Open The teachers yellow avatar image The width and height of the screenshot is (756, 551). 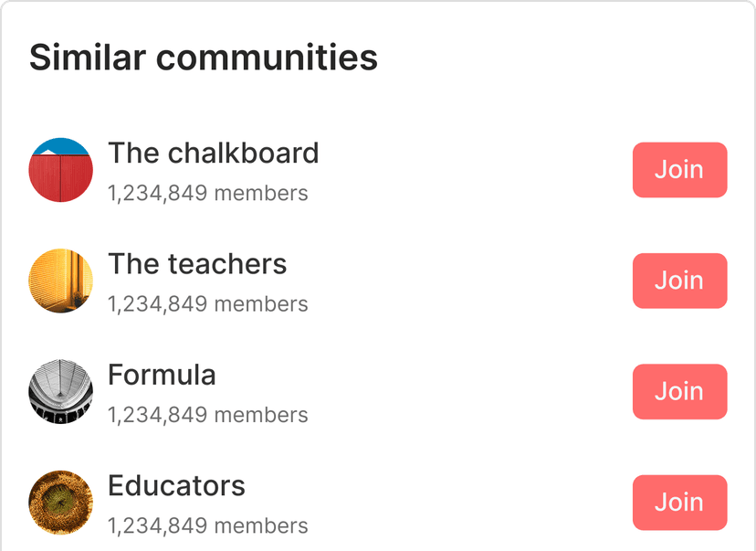(x=61, y=281)
